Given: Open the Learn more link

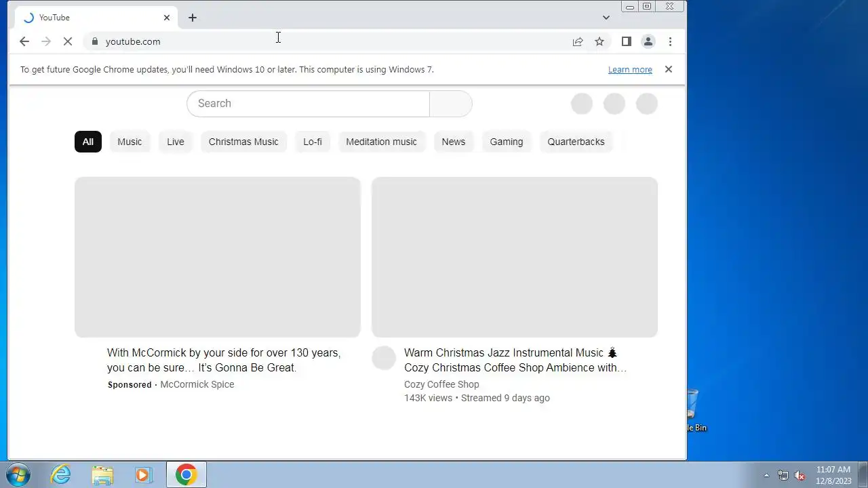Looking at the screenshot, I should tap(630, 69).
